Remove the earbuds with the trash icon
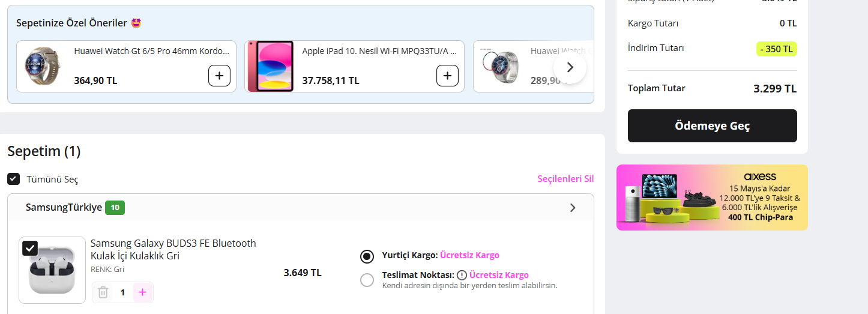 click(103, 292)
